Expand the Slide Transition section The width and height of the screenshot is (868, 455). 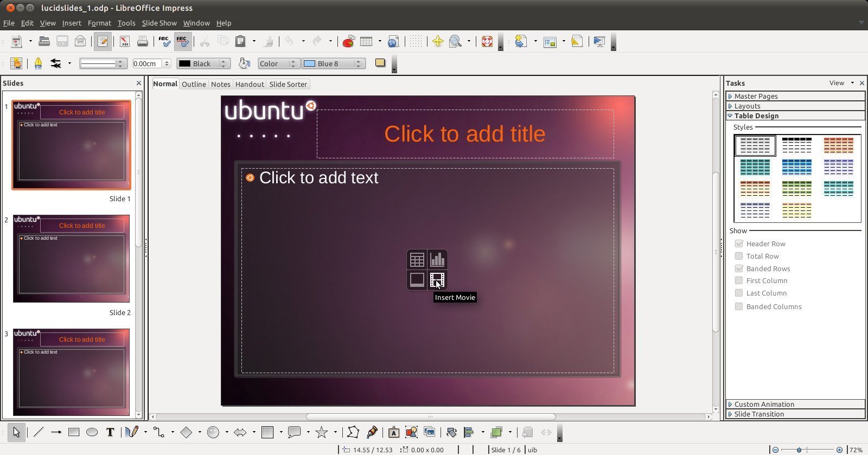point(795,414)
